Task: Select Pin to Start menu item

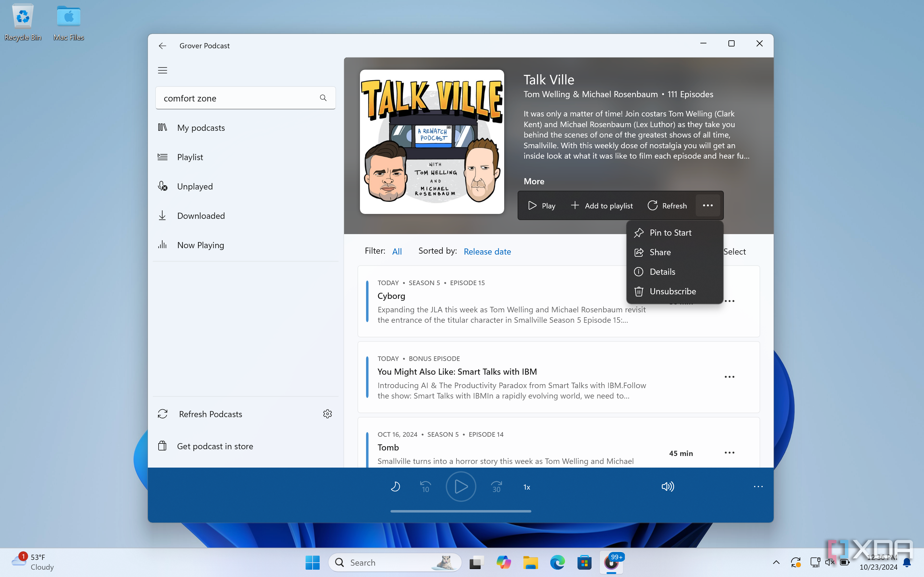Action: (x=674, y=233)
